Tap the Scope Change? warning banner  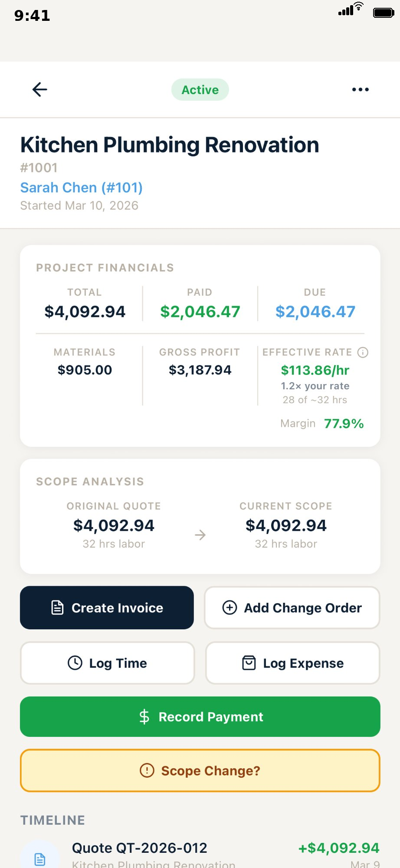tap(200, 770)
